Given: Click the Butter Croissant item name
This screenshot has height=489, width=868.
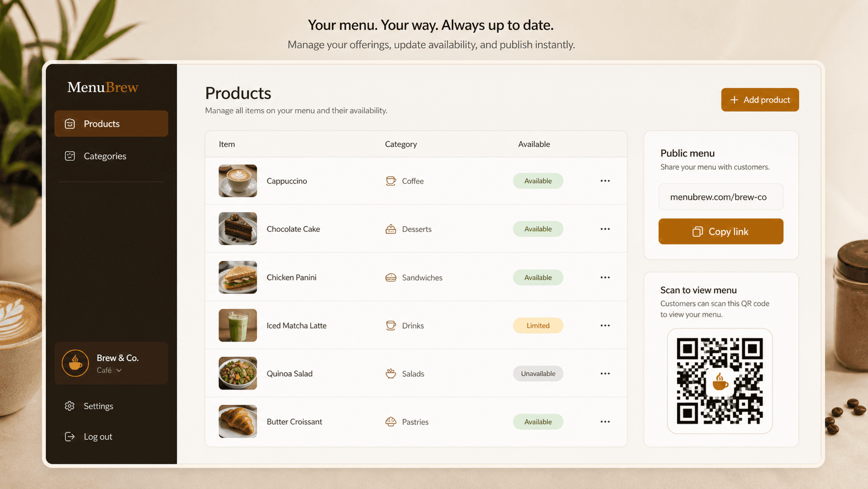Looking at the screenshot, I should pos(294,421).
